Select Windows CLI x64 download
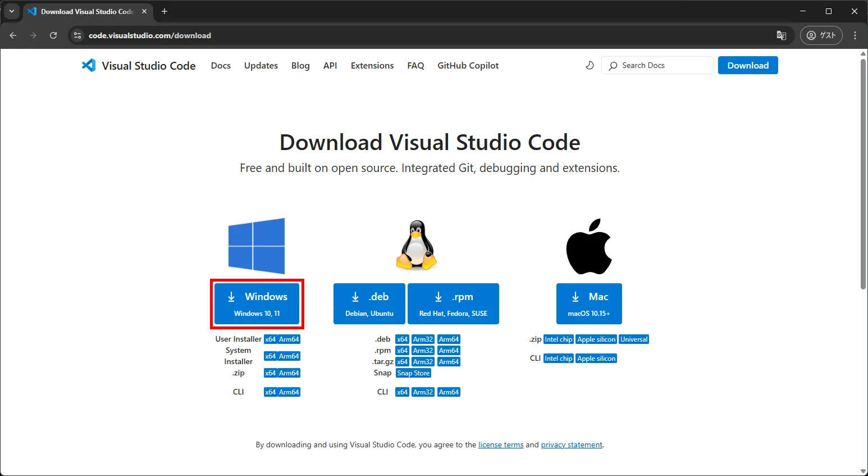The image size is (868, 476). coord(271,392)
